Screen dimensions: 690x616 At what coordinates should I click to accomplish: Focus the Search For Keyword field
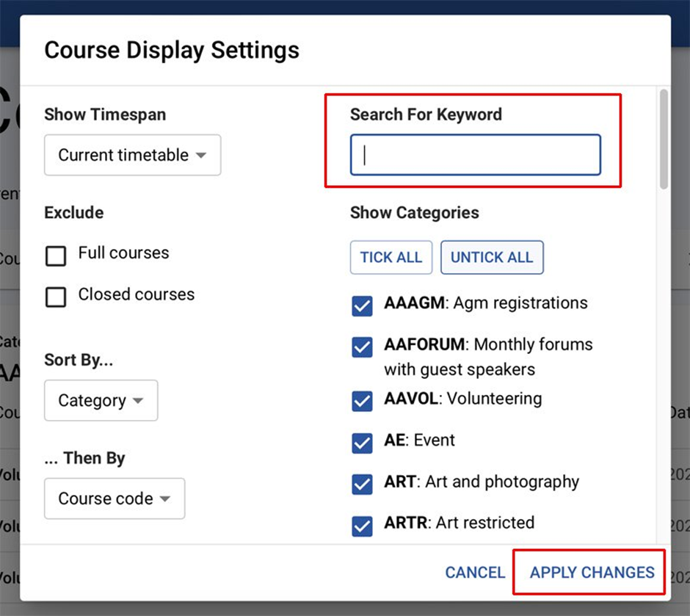coord(475,155)
